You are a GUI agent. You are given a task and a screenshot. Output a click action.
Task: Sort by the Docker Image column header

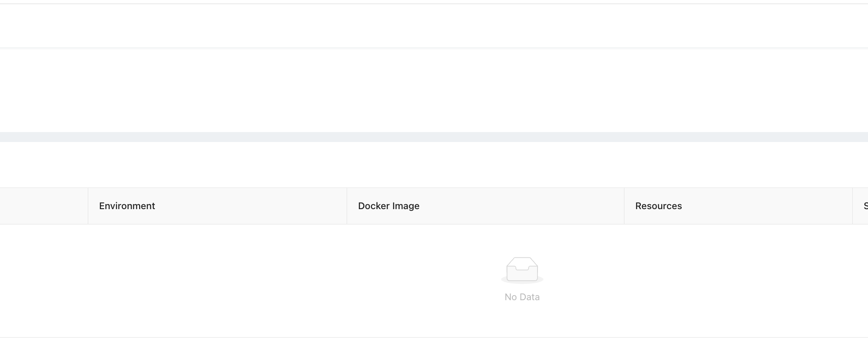(x=389, y=206)
